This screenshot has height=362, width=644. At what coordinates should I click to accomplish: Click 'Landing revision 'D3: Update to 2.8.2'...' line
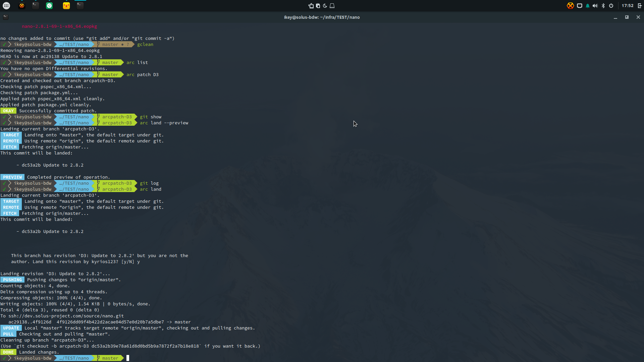coord(55,274)
